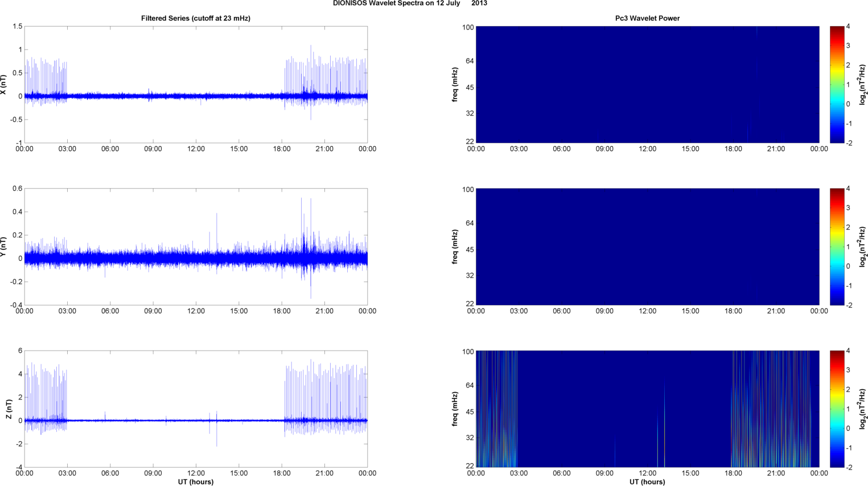The image size is (868, 486).
Task: Click inside the Z component filtered series plot
Action: coord(196,409)
